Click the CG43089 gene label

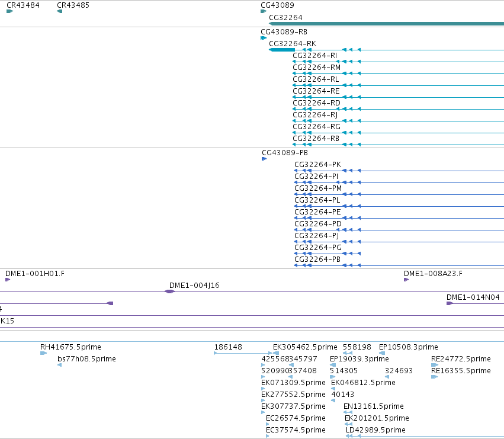277,5
